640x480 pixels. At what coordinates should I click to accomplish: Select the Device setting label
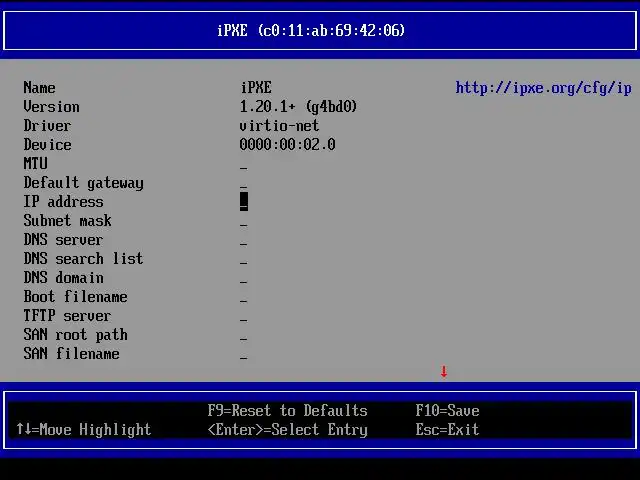47,144
